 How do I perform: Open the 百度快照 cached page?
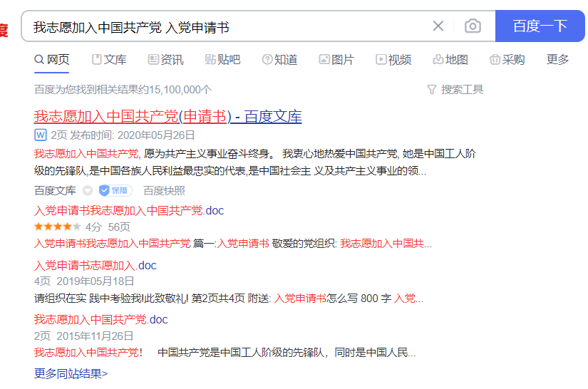coord(164,191)
